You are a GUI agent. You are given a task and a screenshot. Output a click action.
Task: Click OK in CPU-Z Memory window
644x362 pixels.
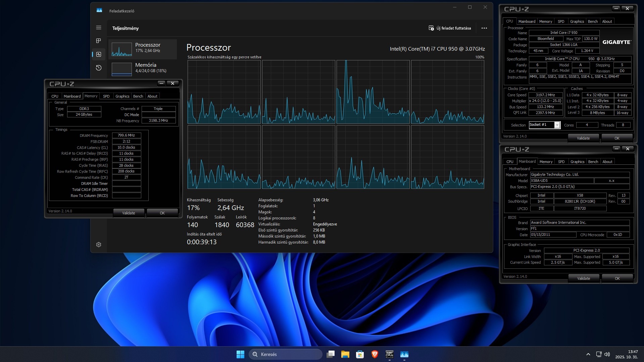tap(162, 213)
